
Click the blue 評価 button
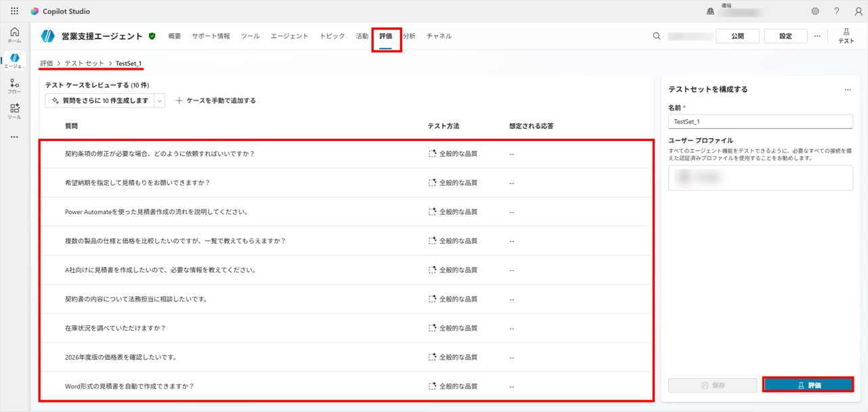[808, 385]
